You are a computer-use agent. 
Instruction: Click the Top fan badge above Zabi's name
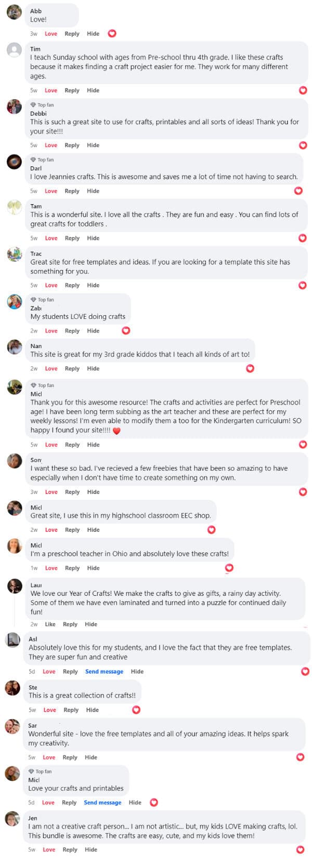[x=42, y=300]
